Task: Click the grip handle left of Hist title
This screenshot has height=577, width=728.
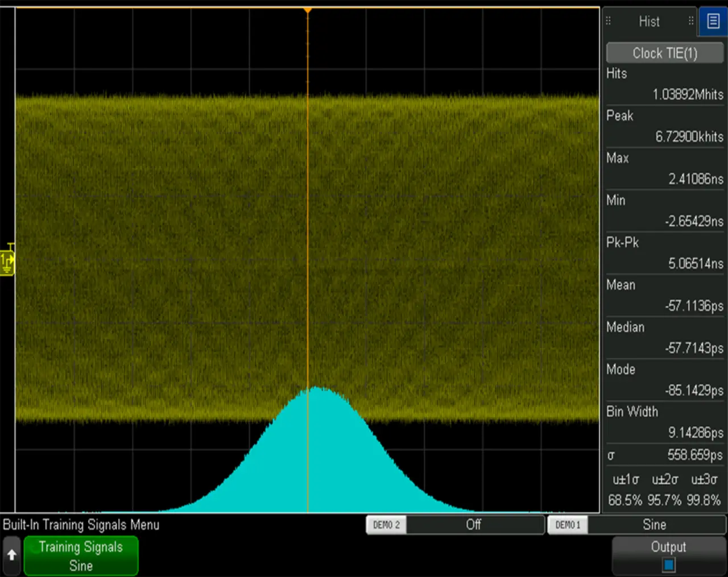Action: pos(608,21)
